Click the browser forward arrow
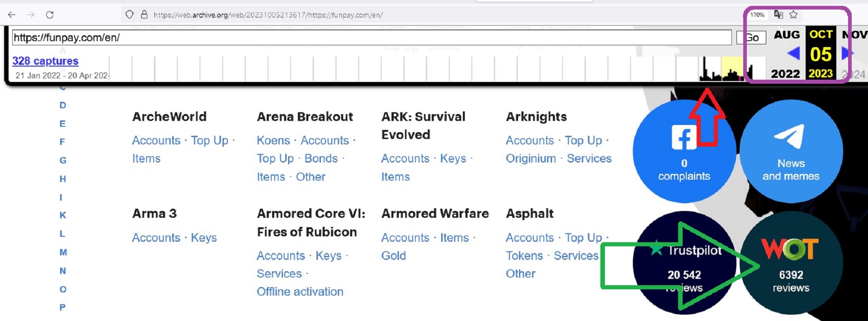Screen dimensions: 868x321 (31, 15)
